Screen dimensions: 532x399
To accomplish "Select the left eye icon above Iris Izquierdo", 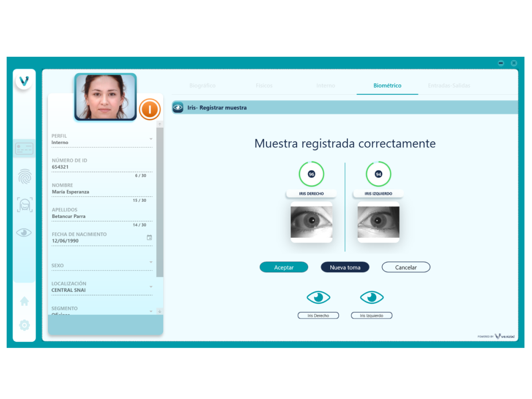I will tap(372, 297).
